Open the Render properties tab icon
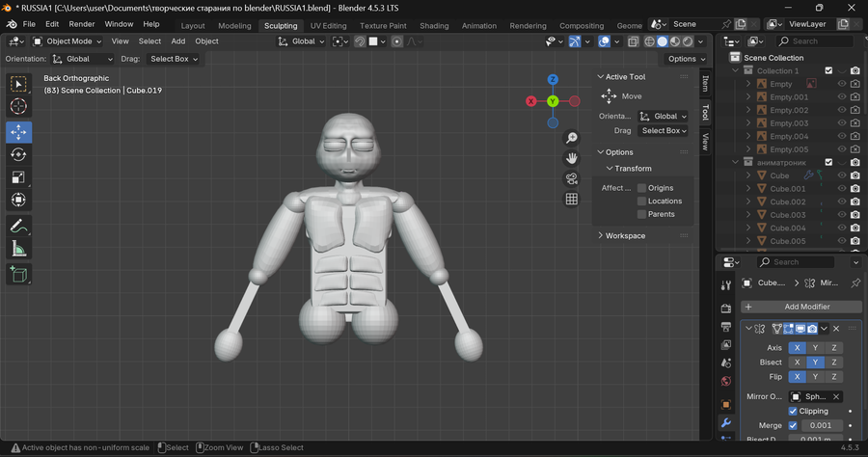This screenshot has width=868, height=457. point(725,309)
